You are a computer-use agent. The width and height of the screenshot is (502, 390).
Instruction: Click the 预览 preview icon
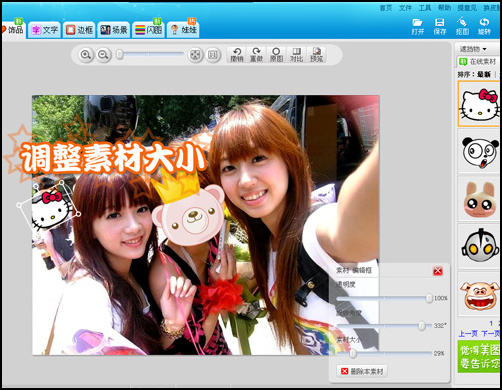316,54
